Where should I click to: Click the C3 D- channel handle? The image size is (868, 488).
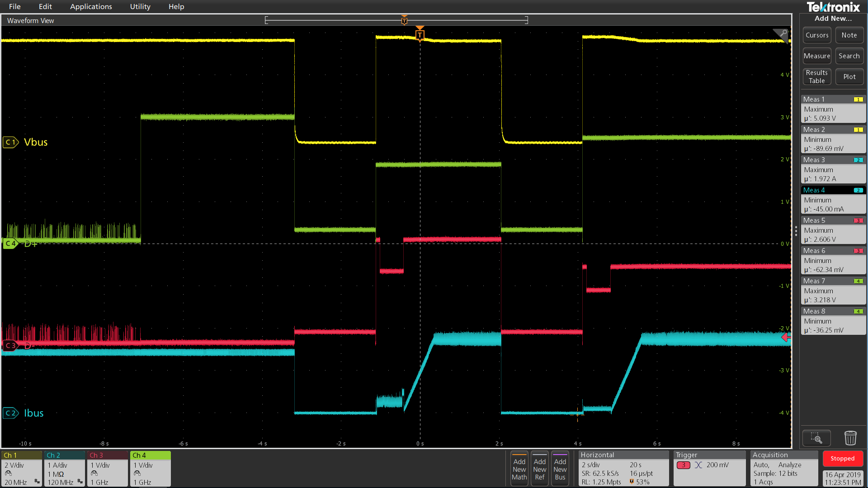(x=10, y=346)
